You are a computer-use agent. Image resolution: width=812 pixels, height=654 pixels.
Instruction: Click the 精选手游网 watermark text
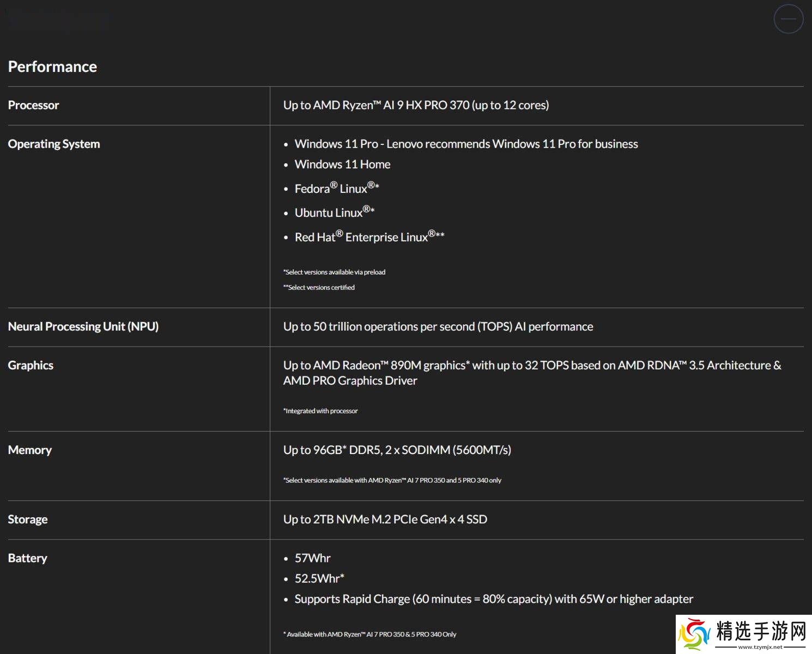coord(761,632)
